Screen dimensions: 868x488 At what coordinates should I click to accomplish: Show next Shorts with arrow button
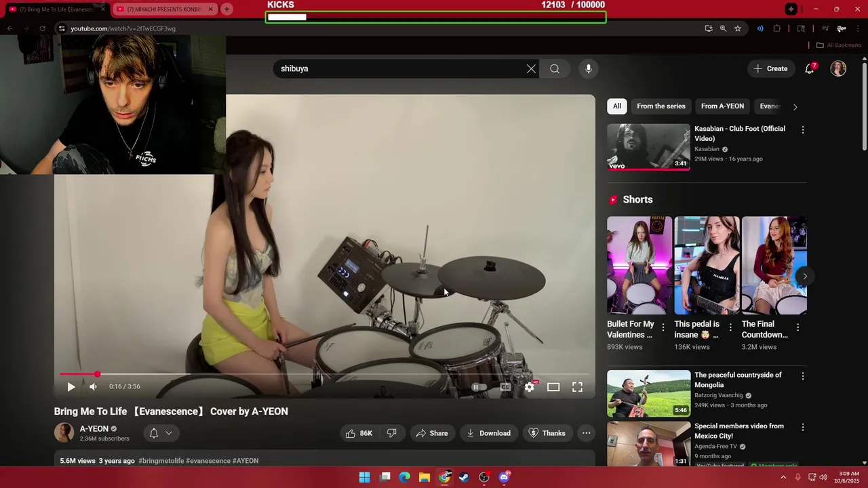point(805,276)
